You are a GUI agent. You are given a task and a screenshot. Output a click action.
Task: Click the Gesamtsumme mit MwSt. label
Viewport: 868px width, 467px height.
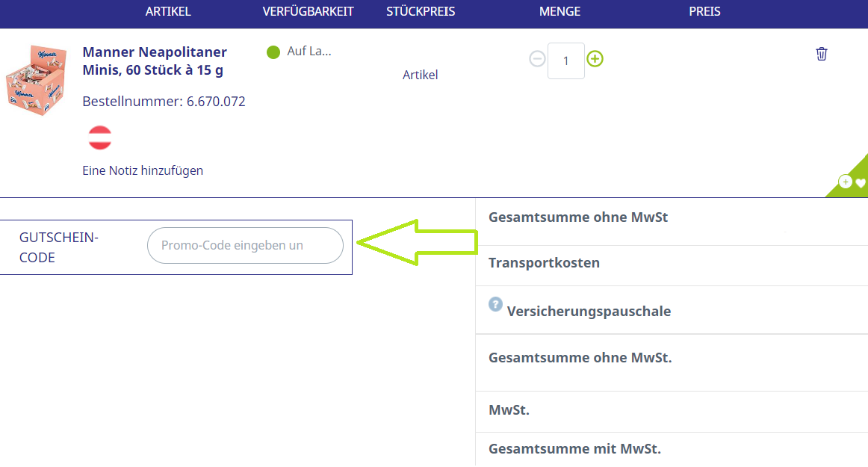coord(574,449)
